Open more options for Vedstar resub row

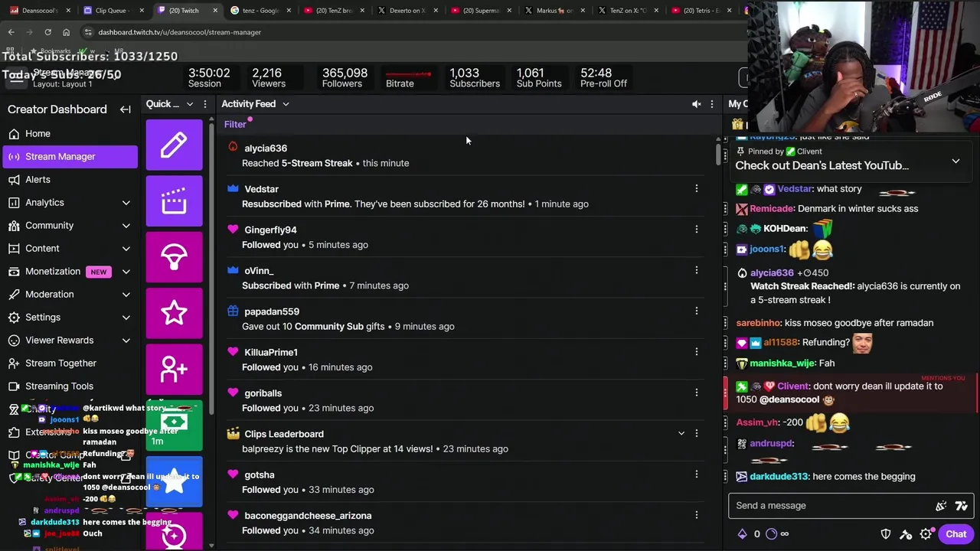[696, 188]
